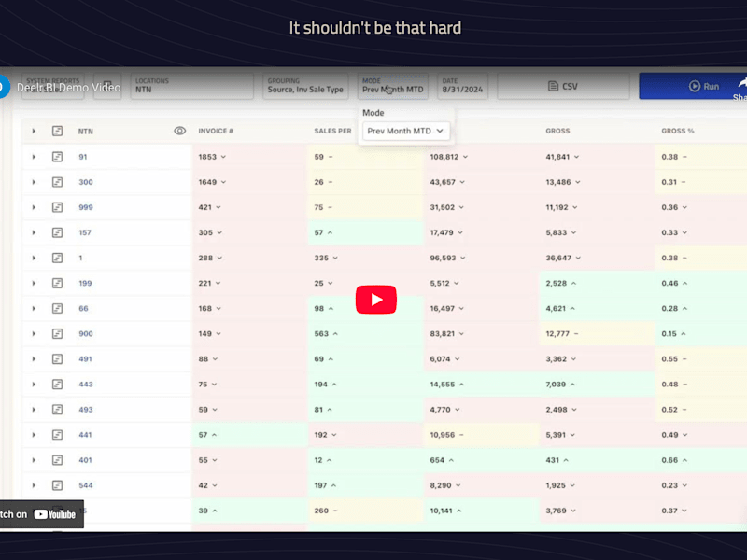The width and height of the screenshot is (747, 560).
Task: Sort by GROSS column header
Action: click(557, 131)
